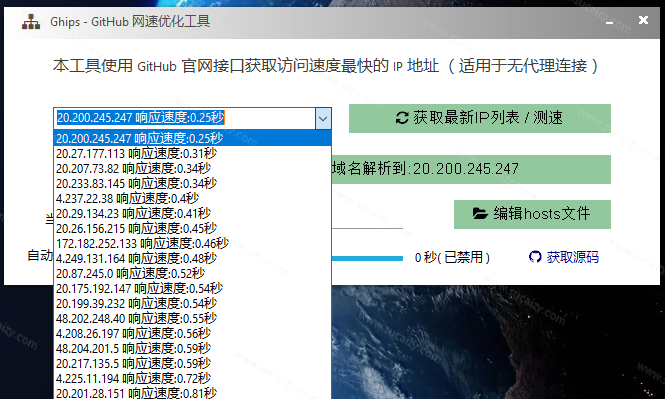665x399 pixels.
Task: Pick 20.201.28.151 response 0.81秒 entry
Action: (x=192, y=393)
